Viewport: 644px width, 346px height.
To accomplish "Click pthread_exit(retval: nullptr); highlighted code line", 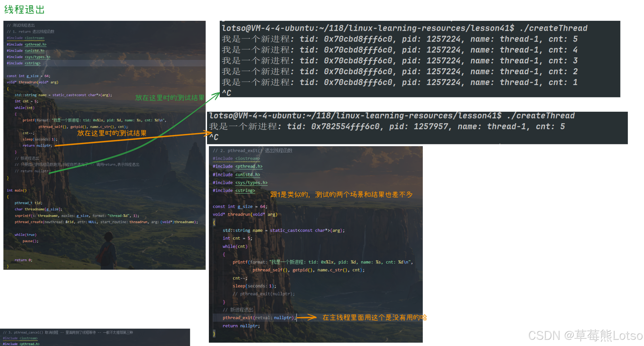I will (259, 318).
